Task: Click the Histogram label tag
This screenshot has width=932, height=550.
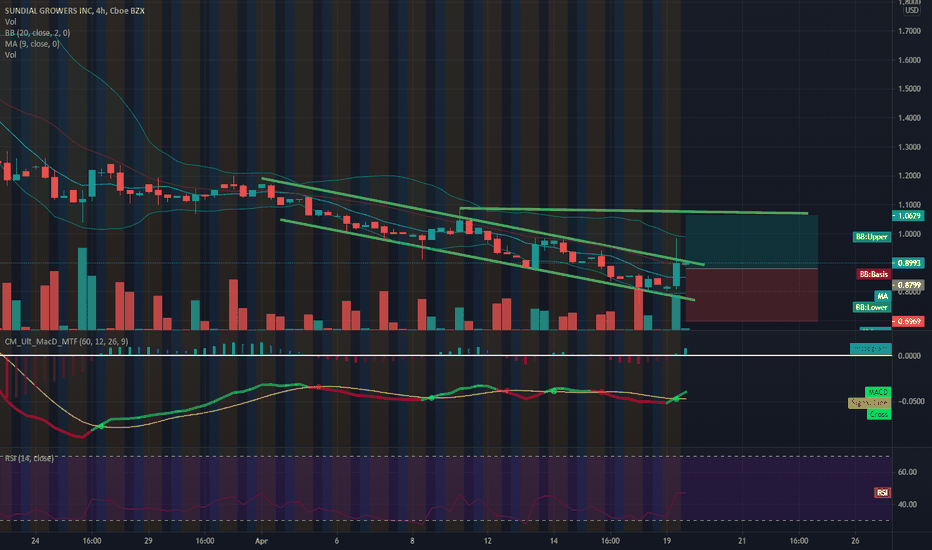Action: tap(870, 348)
